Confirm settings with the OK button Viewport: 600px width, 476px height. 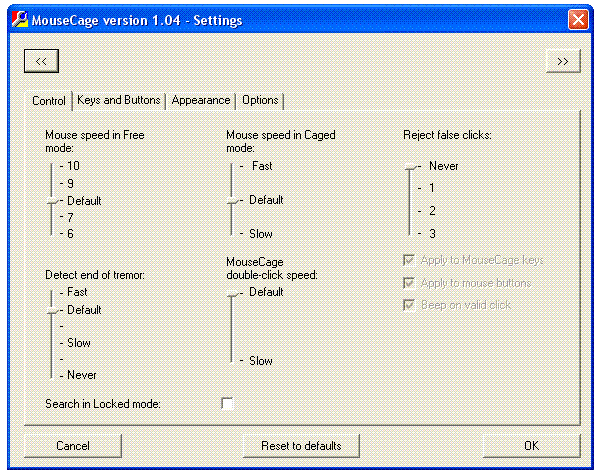pos(532,446)
